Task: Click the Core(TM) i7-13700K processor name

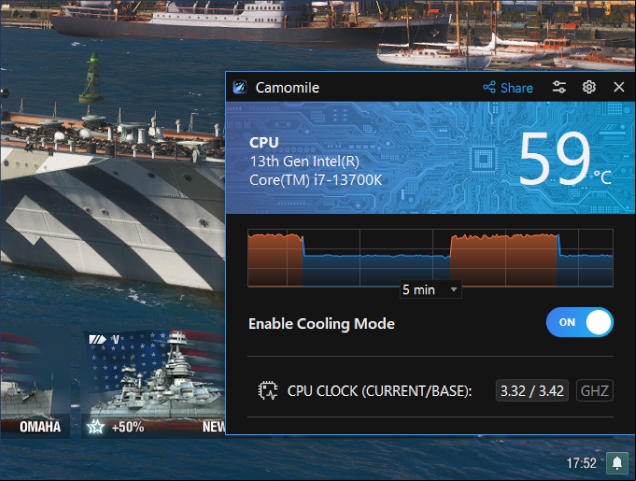Action: (x=316, y=180)
